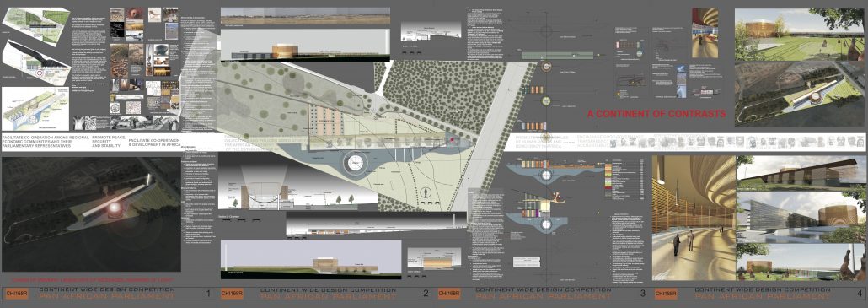
Task: Click board number 3 in the footer
Action: pyautogui.click(x=642, y=294)
